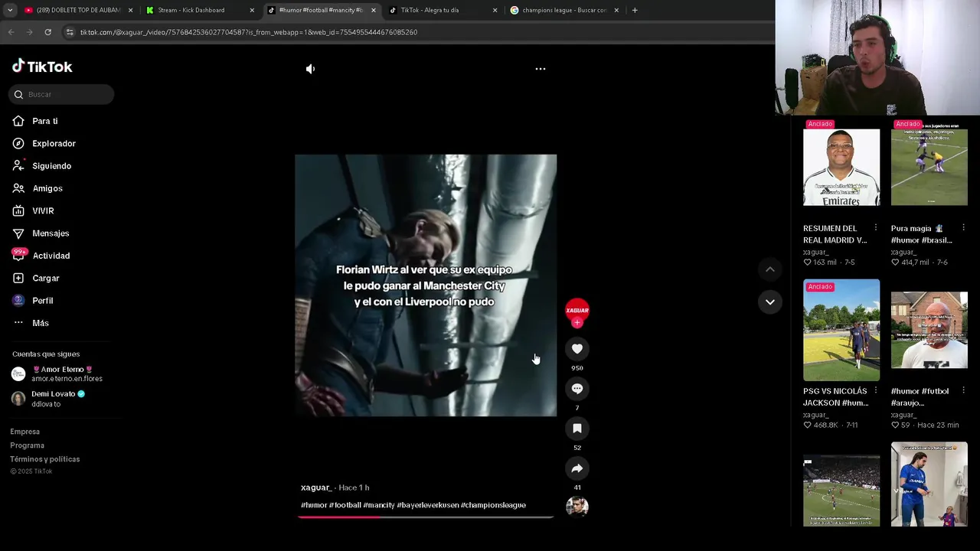Open options for PSG VS NICOLÁS JACKSON video
The image size is (980, 551).
click(x=876, y=391)
